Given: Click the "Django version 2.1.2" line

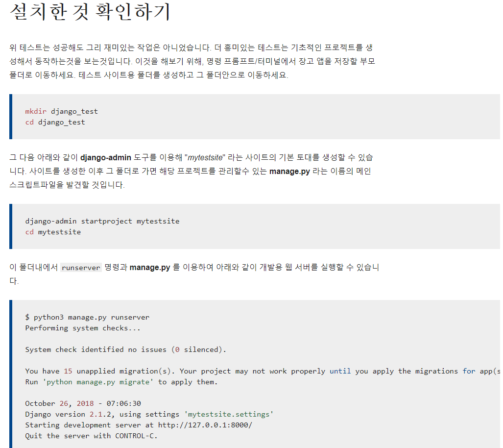Looking at the screenshot, I should [x=149, y=415].
